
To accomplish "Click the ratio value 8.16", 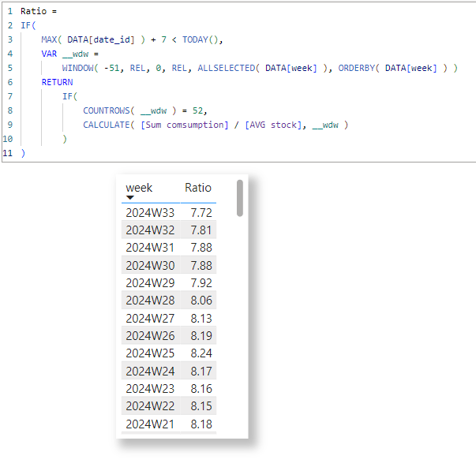I will [x=201, y=388].
